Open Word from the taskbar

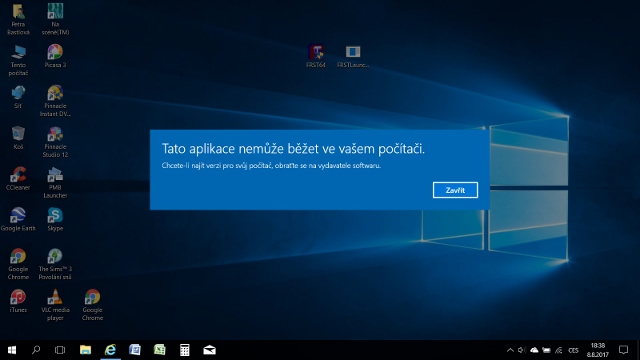click(135, 350)
